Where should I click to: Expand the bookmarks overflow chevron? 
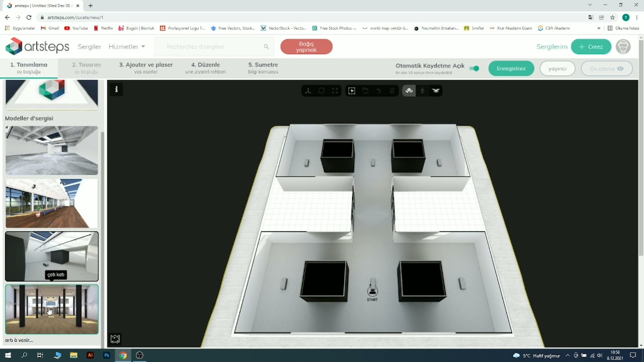(x=599, y=28)
